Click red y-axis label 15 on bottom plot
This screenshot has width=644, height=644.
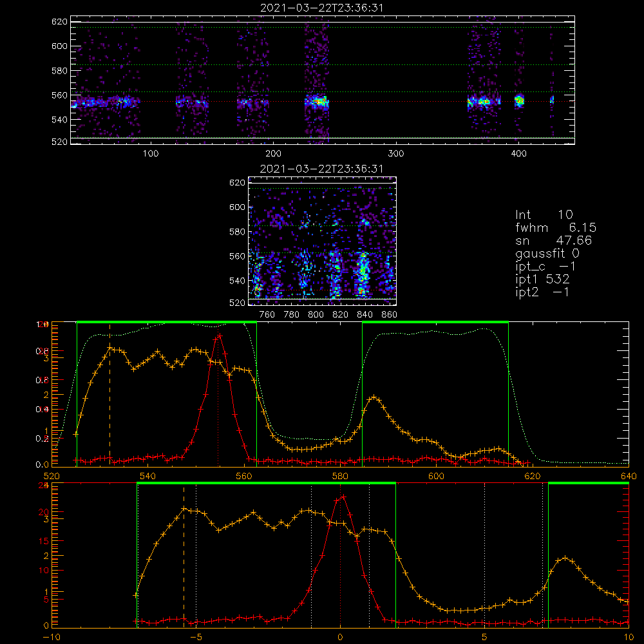click(44, 541)
